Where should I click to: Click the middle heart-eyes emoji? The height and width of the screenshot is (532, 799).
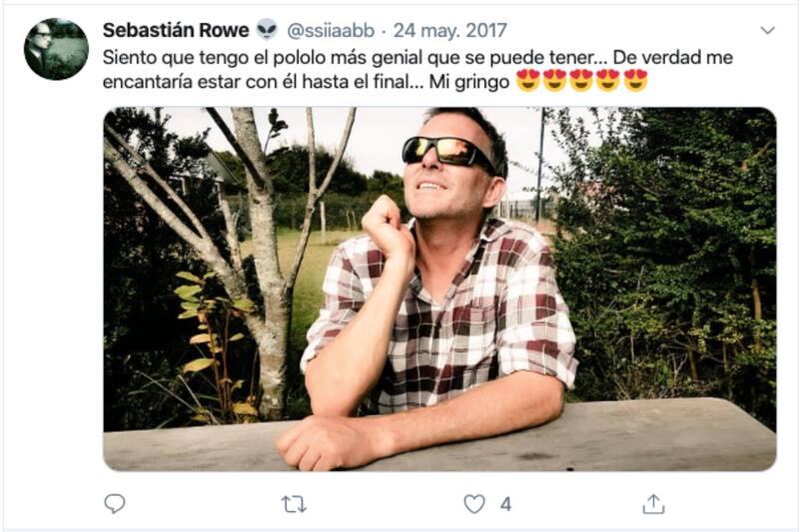[x=581, y=81]
